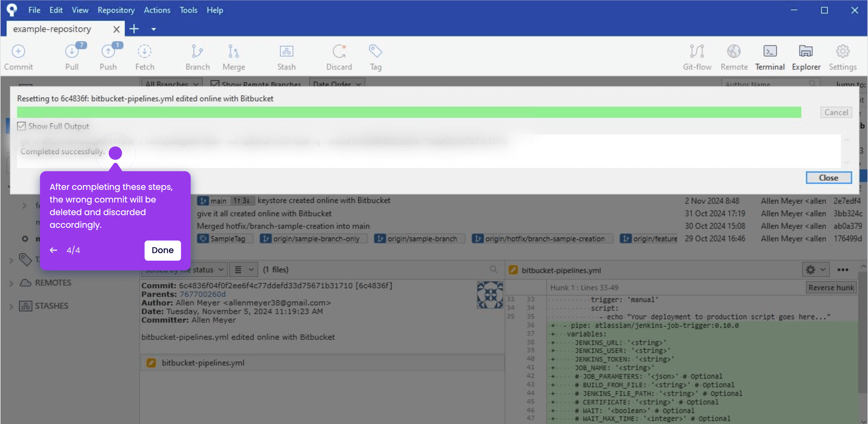Click the SampleTag tag label
This screenshot has width=868, height=424.
click(x=225, y=239)
